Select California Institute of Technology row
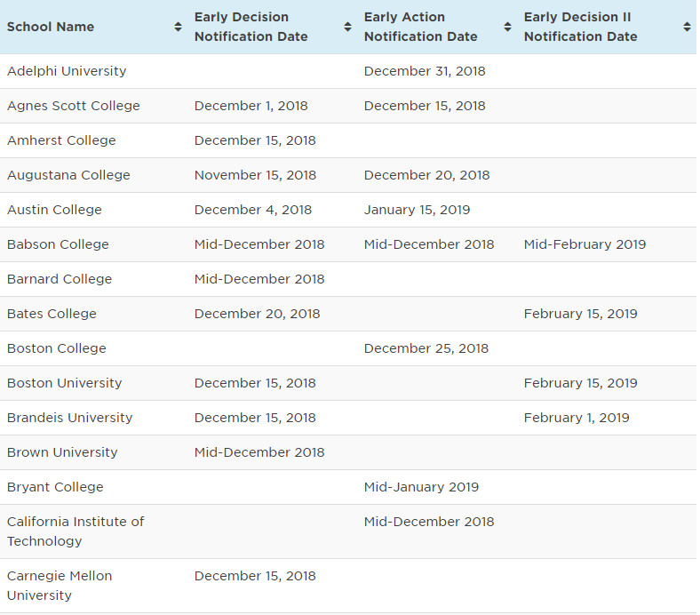Image resolution: width=700 pixels, height=615 pixels. tap(76, 531)
